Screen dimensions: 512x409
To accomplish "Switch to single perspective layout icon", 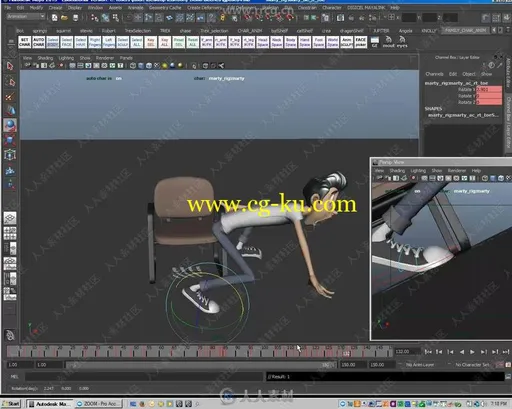I will click(10, 218).
